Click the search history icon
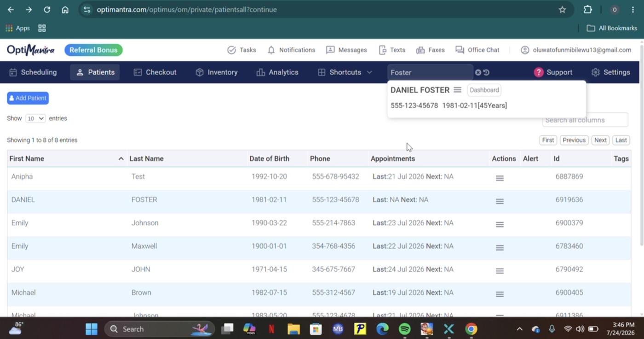Screen dimensions: 644x339 [486, 72]
